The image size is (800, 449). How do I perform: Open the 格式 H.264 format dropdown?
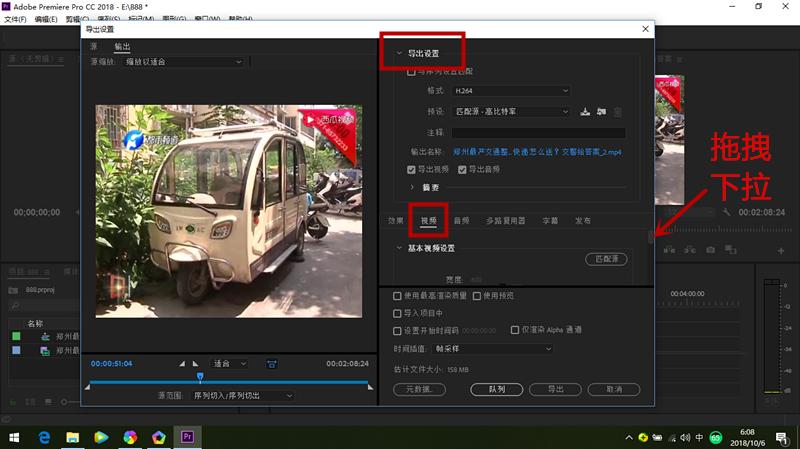coord(511,91)
